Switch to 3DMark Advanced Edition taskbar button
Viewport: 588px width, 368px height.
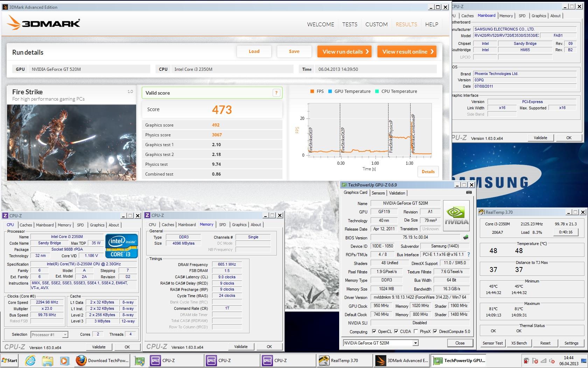coord(401,360)
